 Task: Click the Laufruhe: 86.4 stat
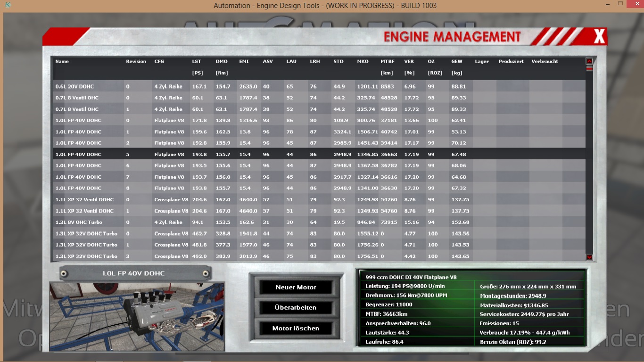click(x=385, y=342)
